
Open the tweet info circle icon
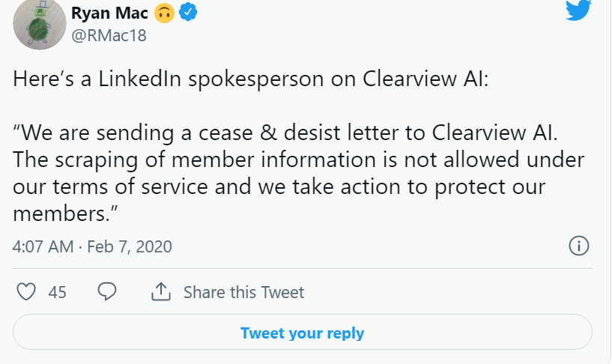coord(579,246)
